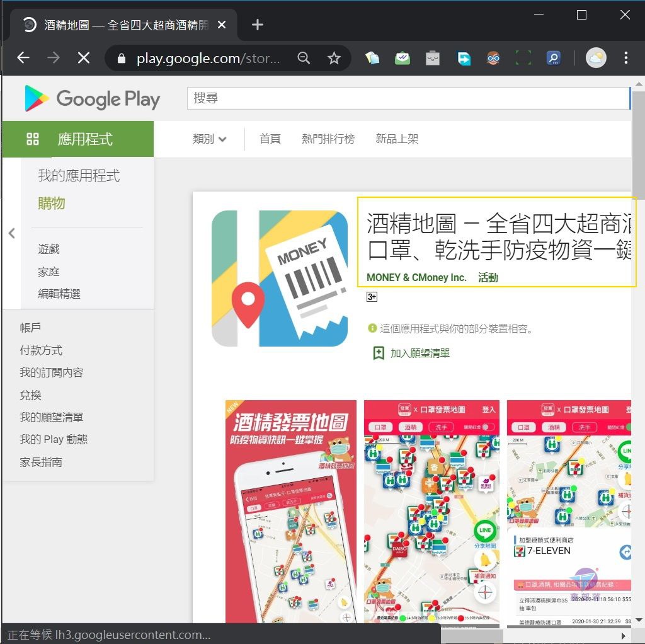Focus the 搜尋 search field
Image resolution: width=645 pixels, height=644 pixels.
click(x=408, y=98)
